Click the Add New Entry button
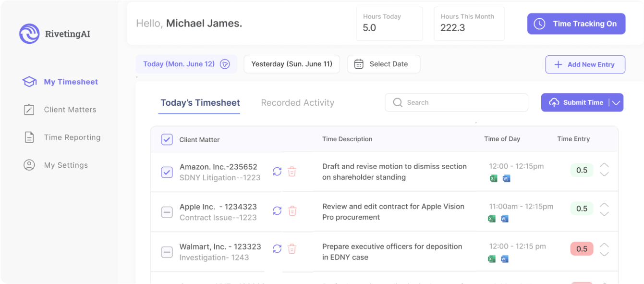Viewport: 644px width, 284px height. (x=584, y=64)
